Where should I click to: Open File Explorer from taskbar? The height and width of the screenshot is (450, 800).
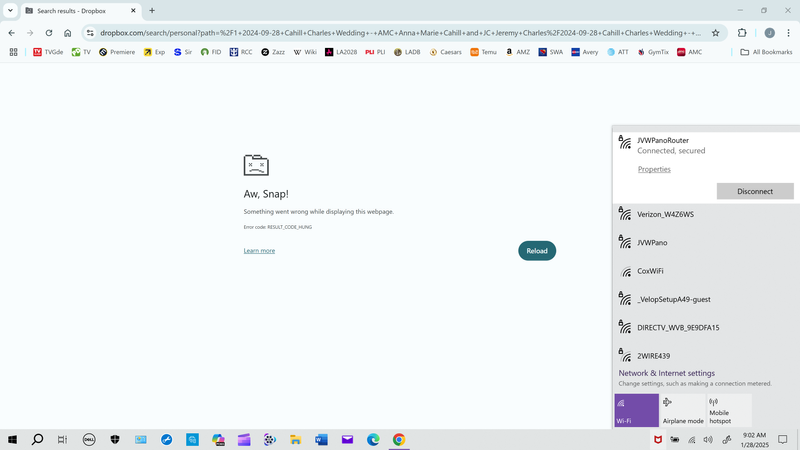295,439
